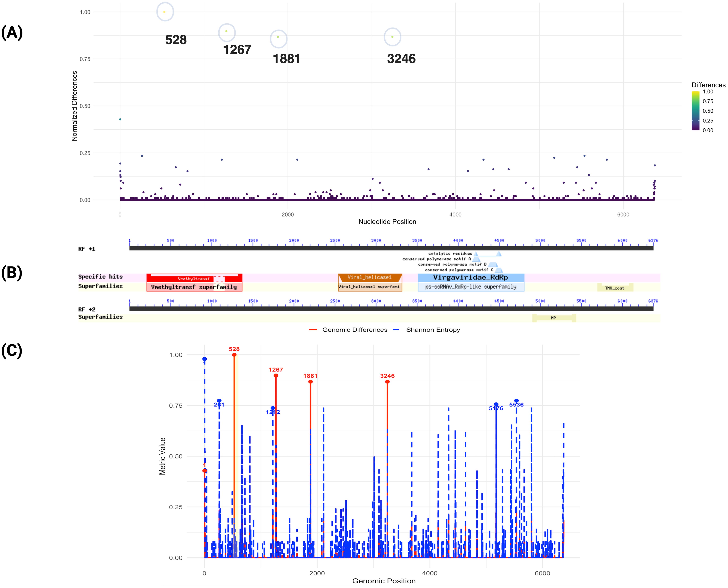Click the circled data point labeled 1881
Viewport: 728px width, 588px height.
click(x=278, y=37)
